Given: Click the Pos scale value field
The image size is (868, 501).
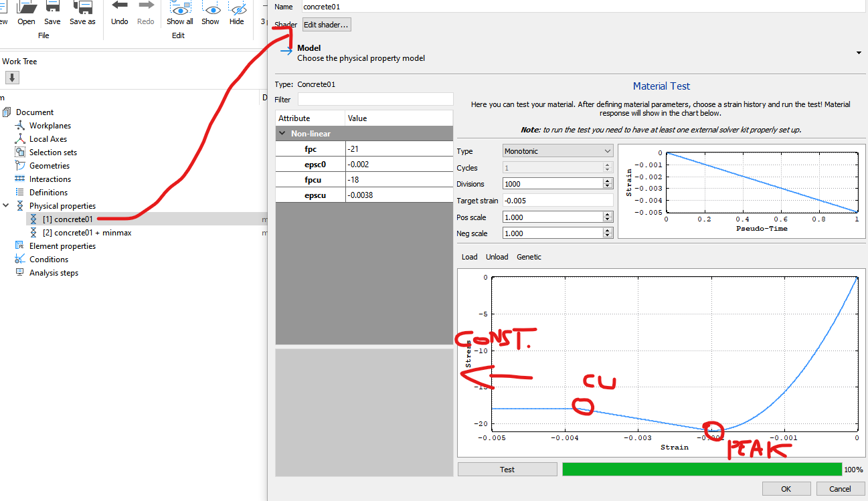Looking at the screenshot, I should (x=553, y=217).
